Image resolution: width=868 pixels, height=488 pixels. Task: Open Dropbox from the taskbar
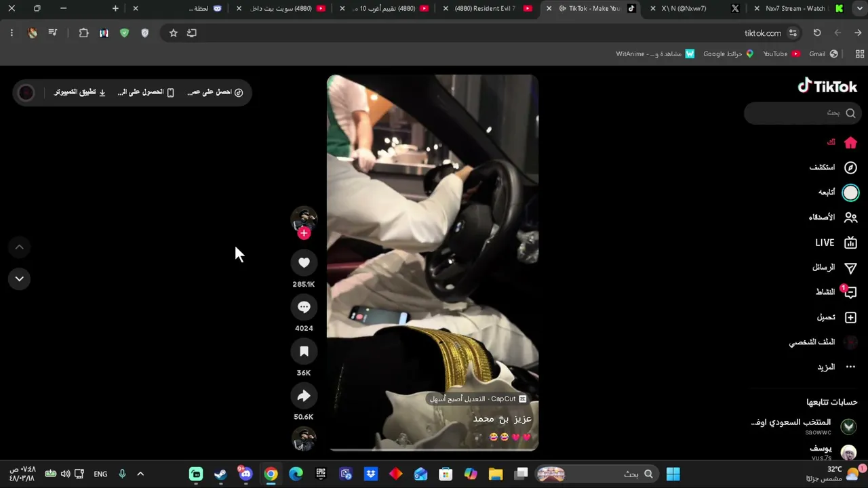(x=371, y=474)
